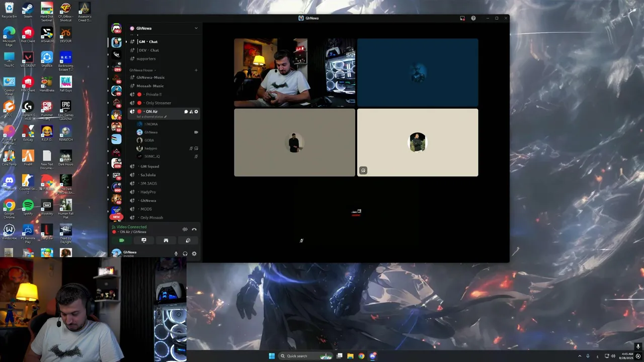Show hidden system tray icons chevron

pyautogui.click(x=580, y=356)
